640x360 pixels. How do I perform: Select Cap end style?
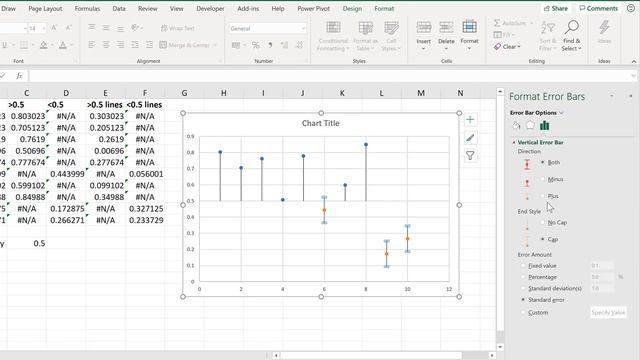click(x=542, y=239)
